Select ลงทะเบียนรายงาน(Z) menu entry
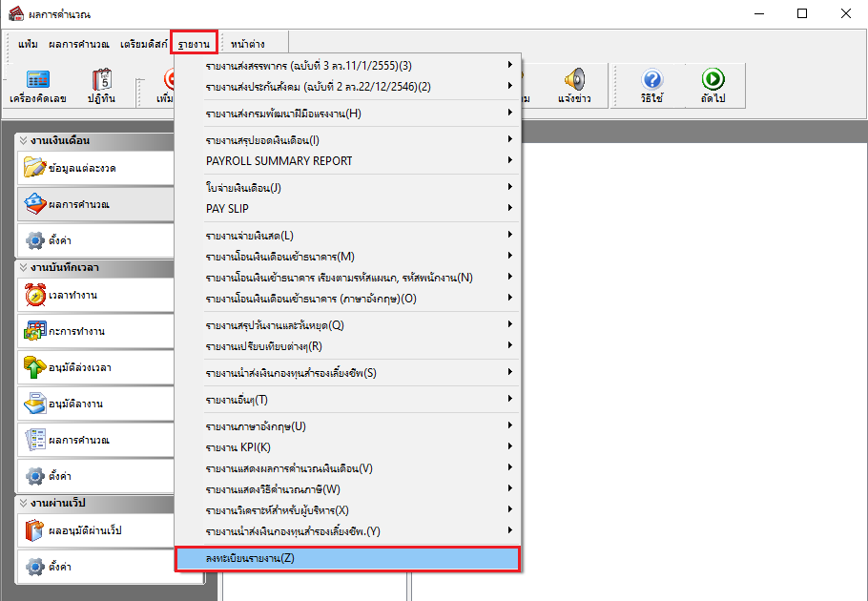Image resolution: width=868 pixels, height=601 pixels. [x=347, y=558]
